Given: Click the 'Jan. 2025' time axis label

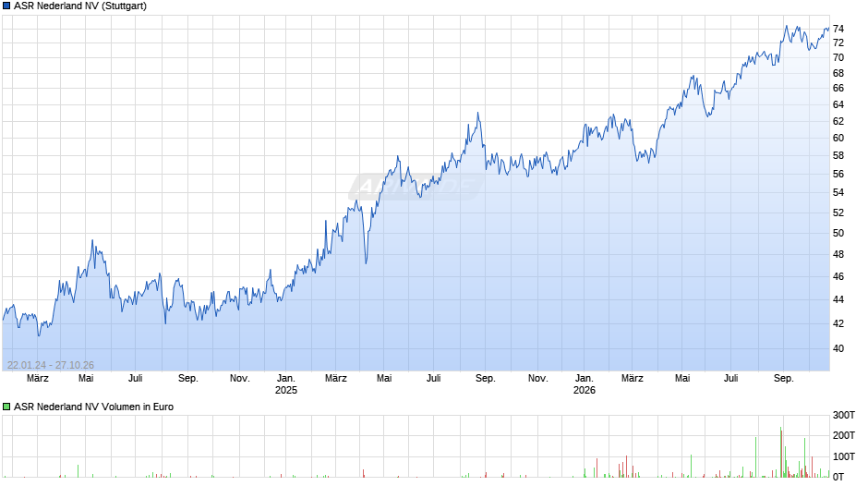Looking at the screenshot, I should [x=286, y=384].
